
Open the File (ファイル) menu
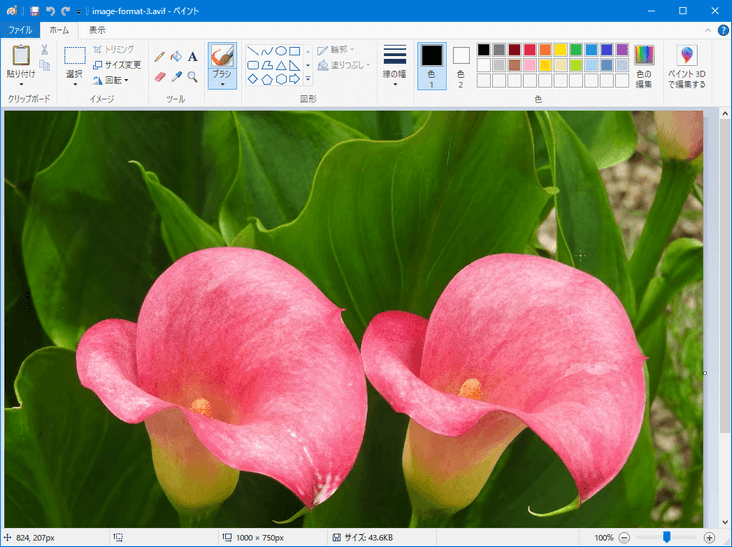tap(20, 30)
